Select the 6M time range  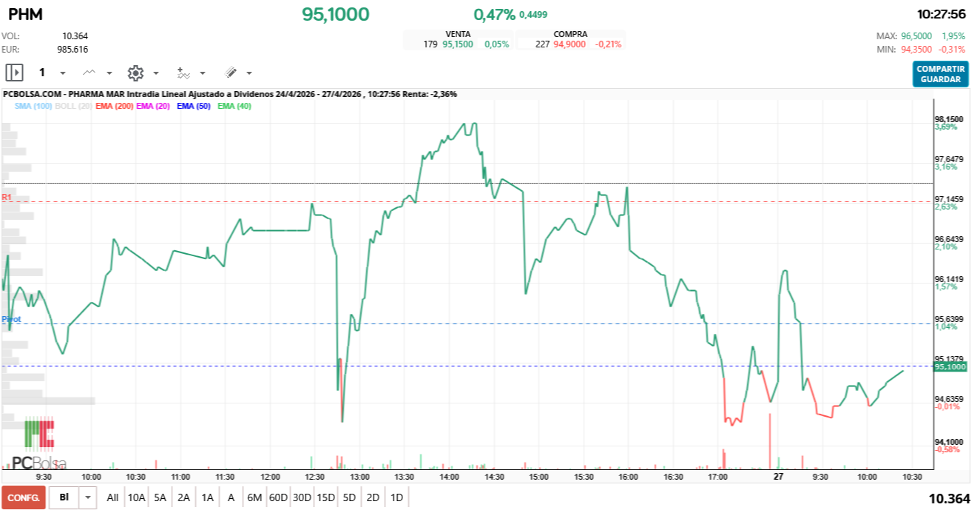(x=254, y=497)
